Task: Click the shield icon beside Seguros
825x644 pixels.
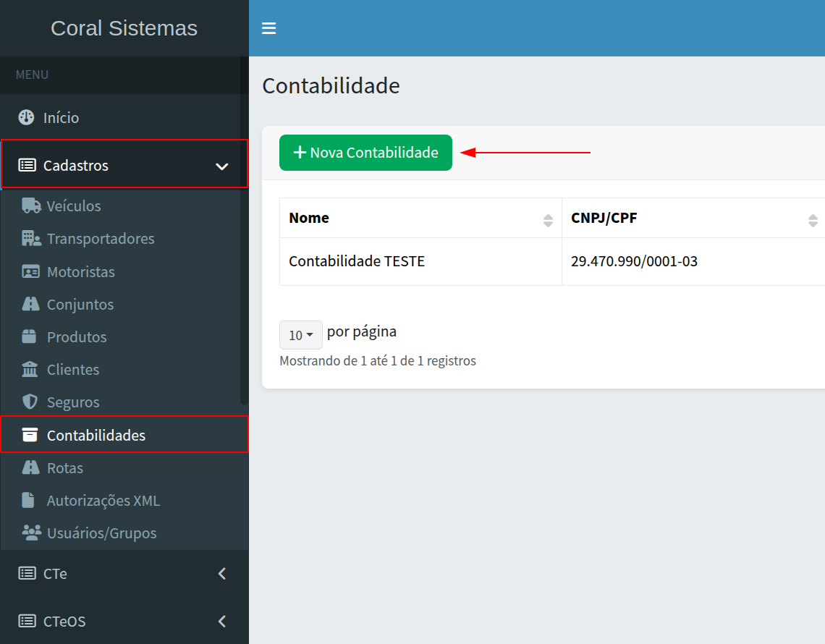Action: point(30,402)
